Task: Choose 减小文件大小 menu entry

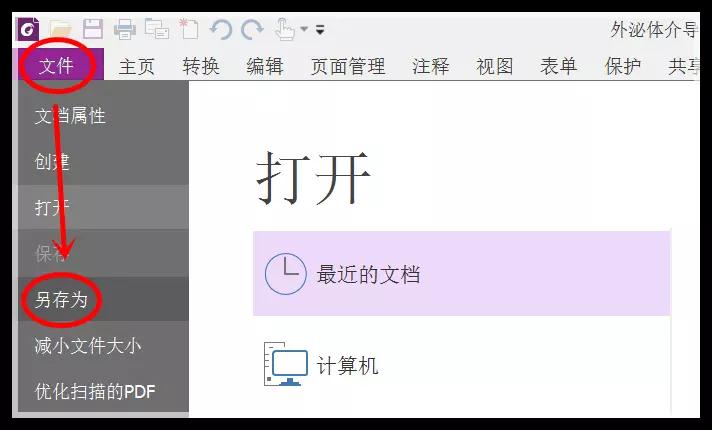Action: click(88, 346)
